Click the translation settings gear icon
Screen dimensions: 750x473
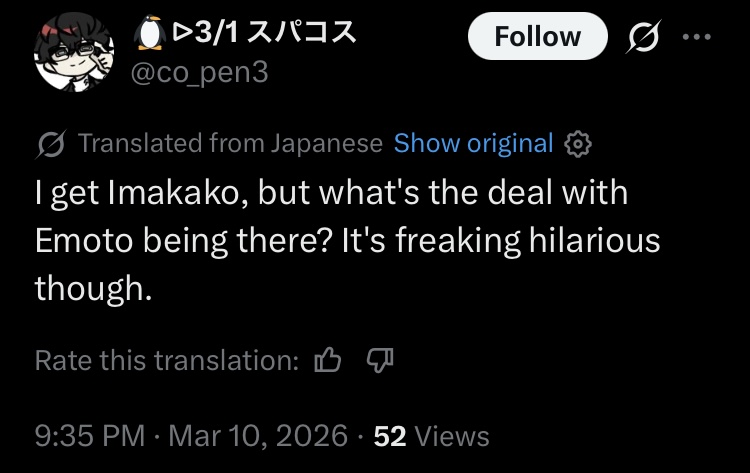(x=578, y=144)
